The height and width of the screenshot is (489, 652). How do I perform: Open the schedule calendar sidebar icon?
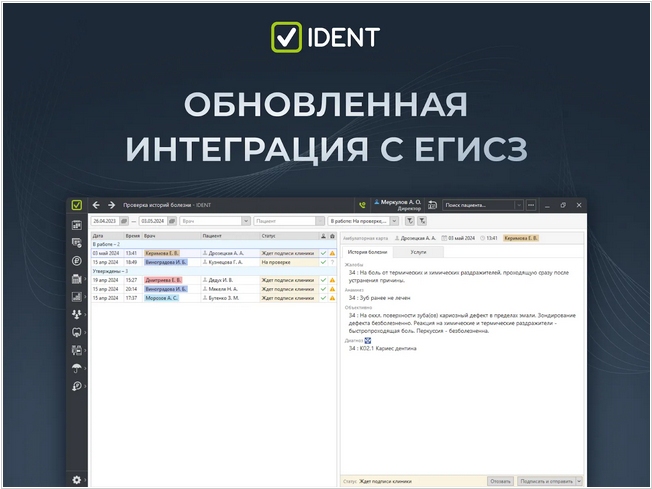click(x=77, y=225)
